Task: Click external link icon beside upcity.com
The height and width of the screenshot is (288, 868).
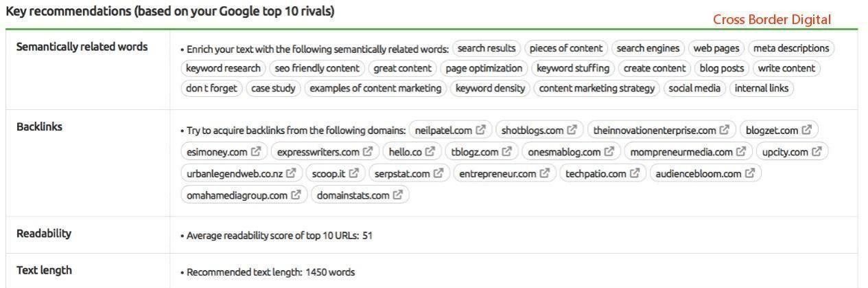Action: pyautogui.click(x=817, y=152)
